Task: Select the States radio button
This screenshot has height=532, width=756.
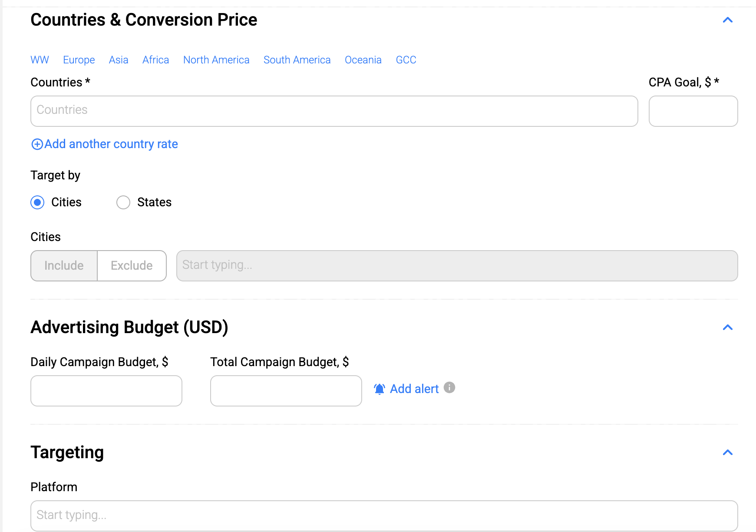Action: pyautogui.click(x=123, y=202)
